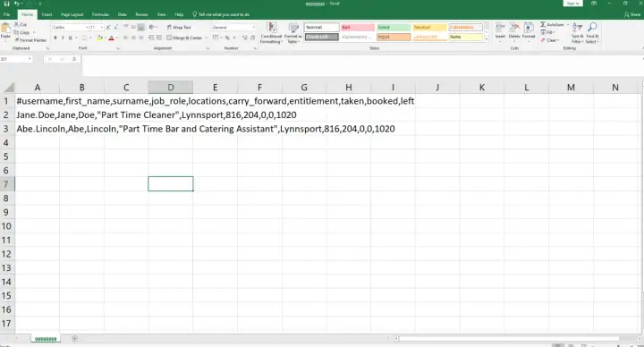The image size is (644, 347).
Task: Click the Delete cells icon
Action: point(514,28)
